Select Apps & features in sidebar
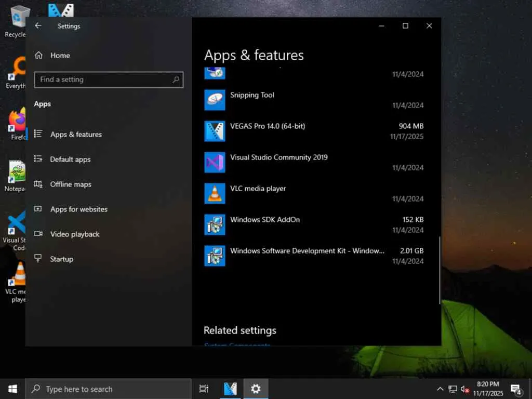Image resolution: width=532 pixels, height=399 pixels. [76, 135]
